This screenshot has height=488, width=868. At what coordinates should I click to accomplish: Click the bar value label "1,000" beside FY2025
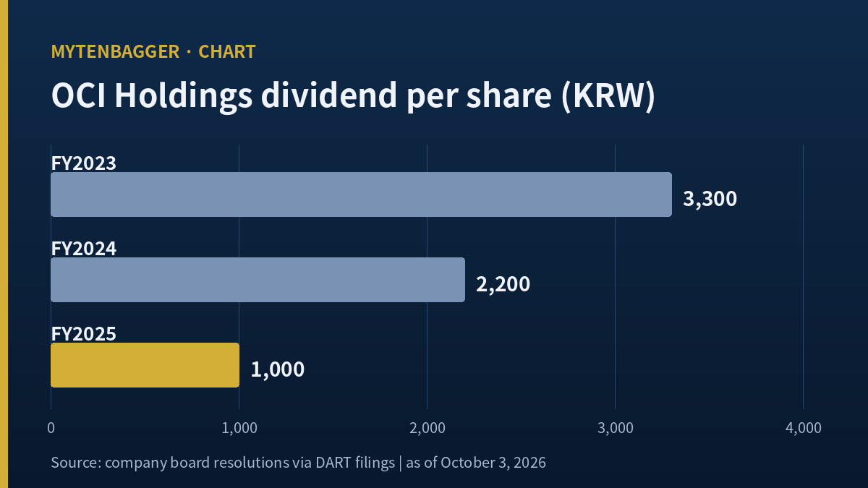(278, 370)
